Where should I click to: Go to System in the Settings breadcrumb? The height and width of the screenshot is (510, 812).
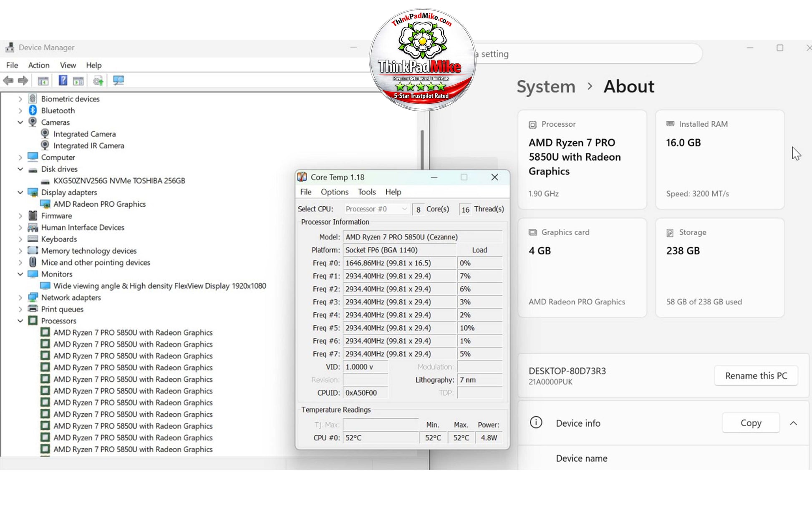[546, 86]
